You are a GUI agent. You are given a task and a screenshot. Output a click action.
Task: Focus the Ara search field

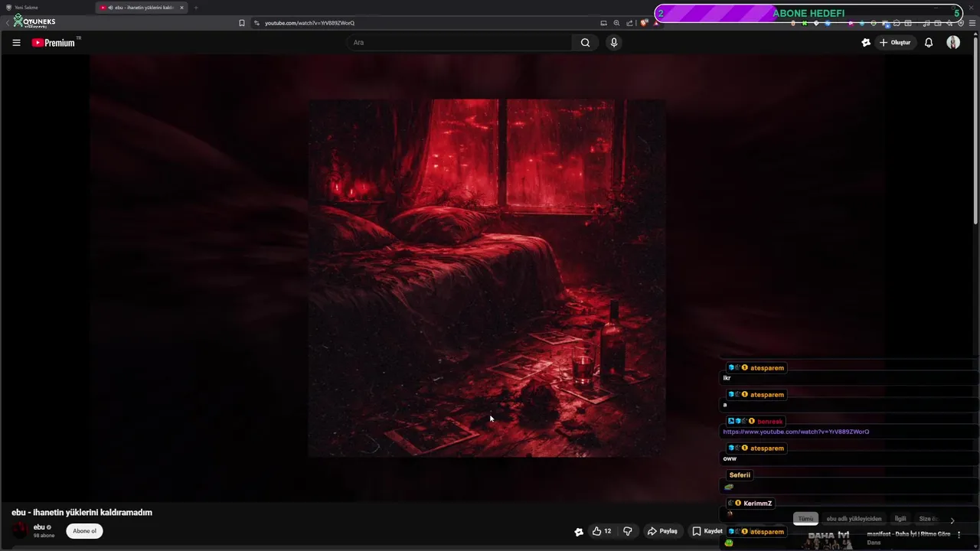pyautogui.click(x=459, y=43)
